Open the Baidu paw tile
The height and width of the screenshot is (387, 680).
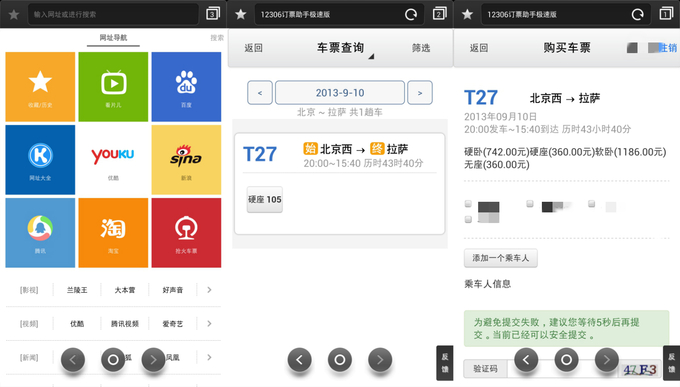coord(186,87)
